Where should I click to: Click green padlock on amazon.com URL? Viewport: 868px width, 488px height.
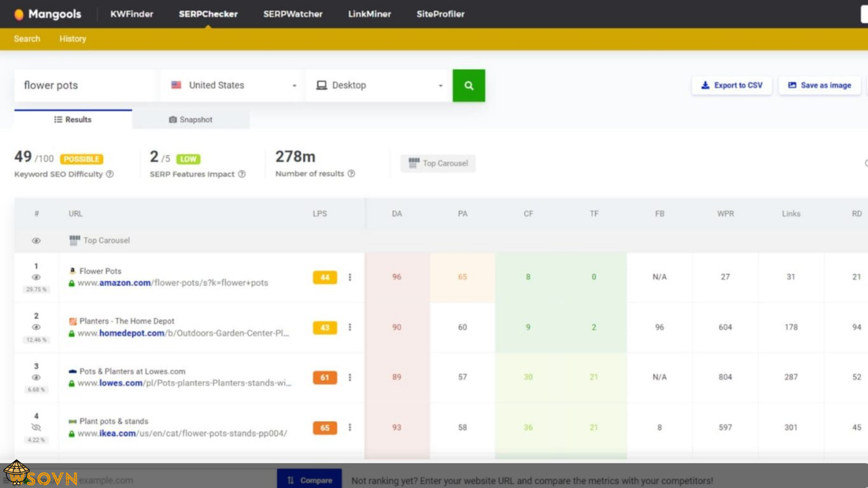72,283
